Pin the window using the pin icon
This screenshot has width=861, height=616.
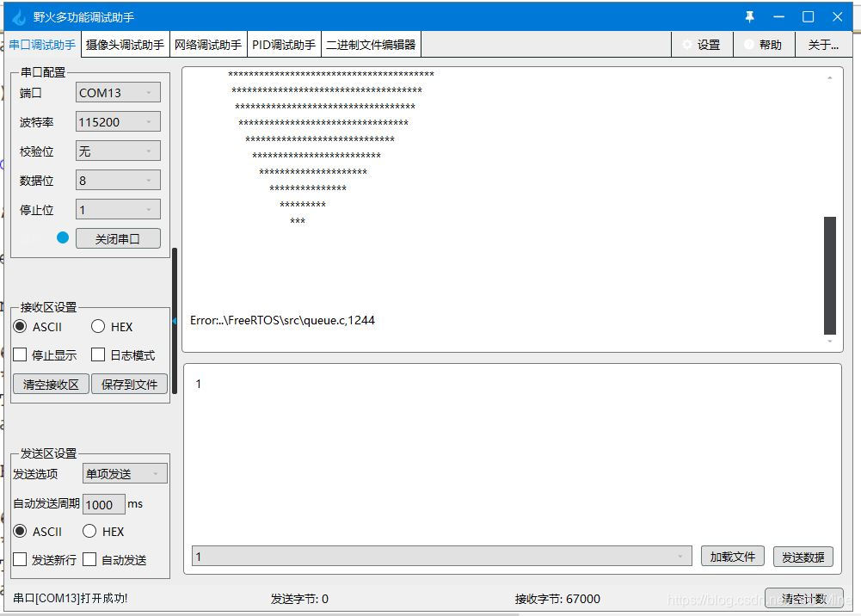click(749, 15)
